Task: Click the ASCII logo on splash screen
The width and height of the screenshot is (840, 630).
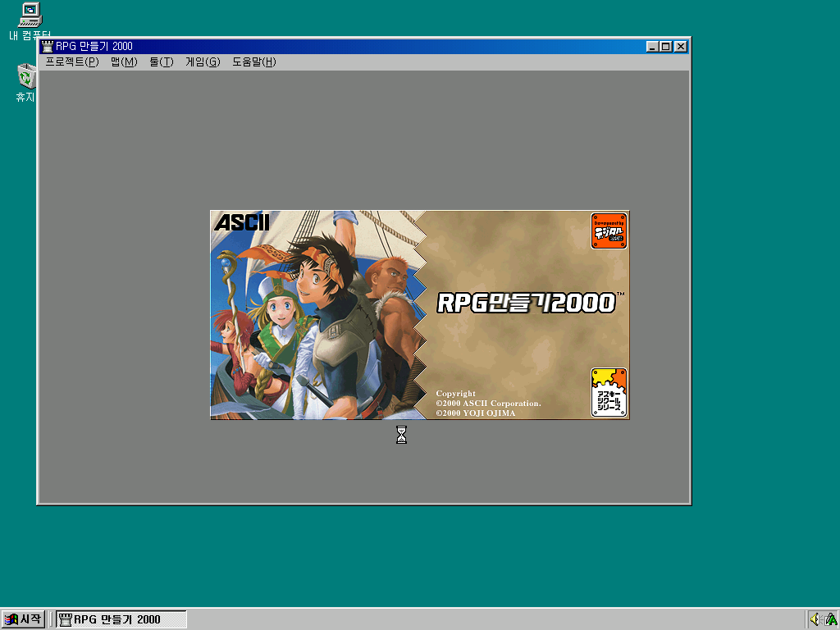Action: pos(242,221)
